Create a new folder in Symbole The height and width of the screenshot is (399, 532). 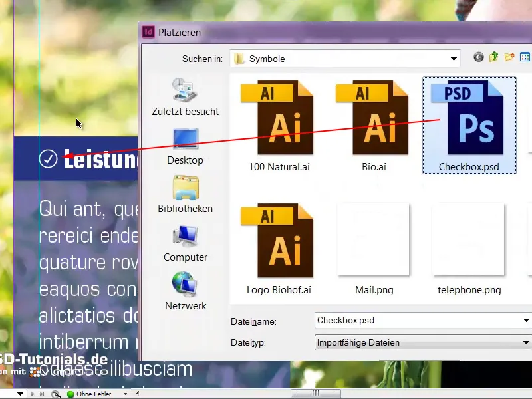509,57
